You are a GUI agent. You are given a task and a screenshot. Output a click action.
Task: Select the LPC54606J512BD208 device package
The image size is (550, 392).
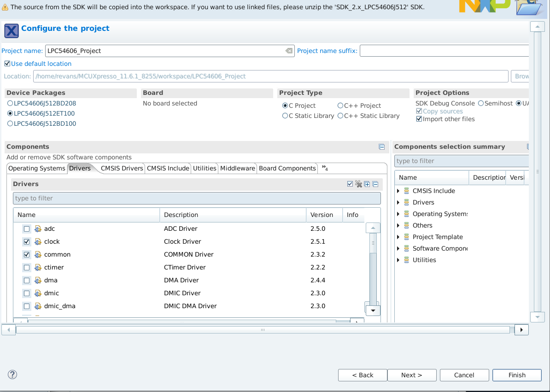point(10,104)
